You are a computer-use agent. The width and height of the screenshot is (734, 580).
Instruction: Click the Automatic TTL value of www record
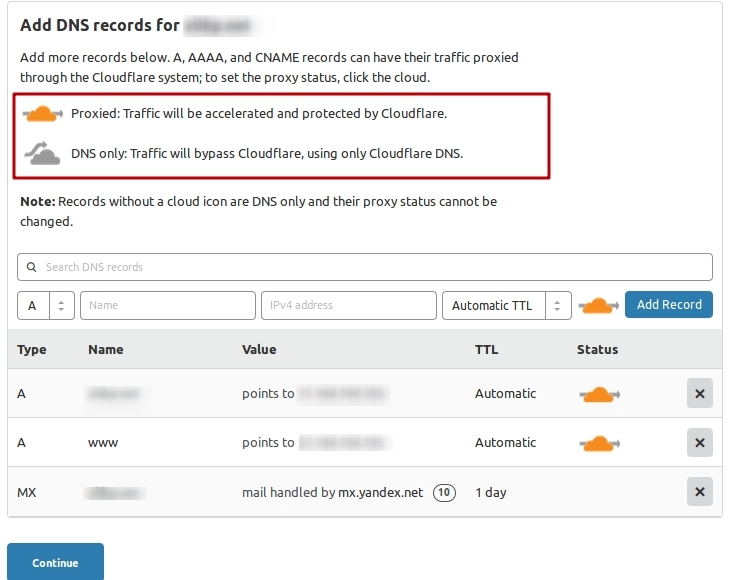tap(505, 442)
